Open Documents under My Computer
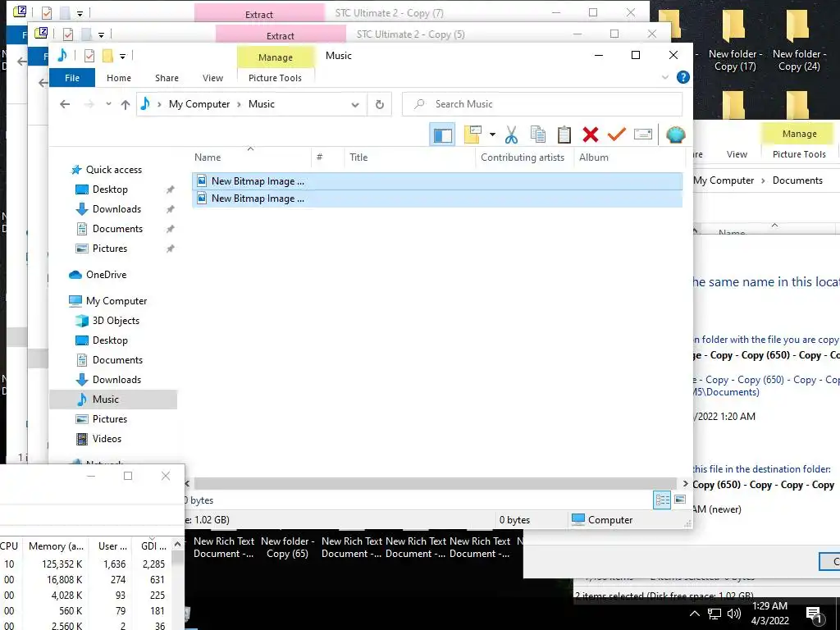The image size is (840, 630). 117,360
